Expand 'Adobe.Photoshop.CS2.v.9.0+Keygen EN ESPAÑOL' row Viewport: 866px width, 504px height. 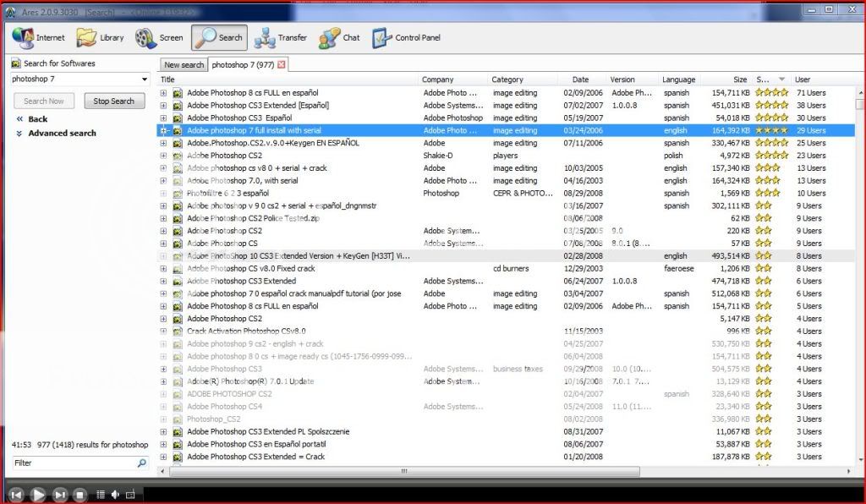163,143
